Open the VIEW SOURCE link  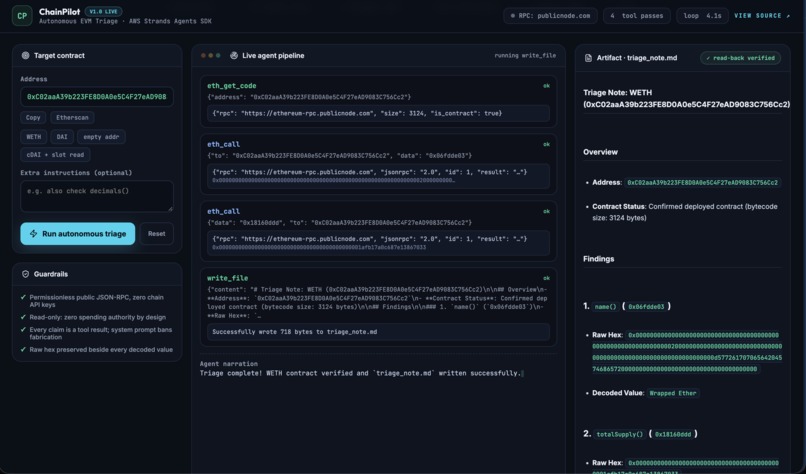[x=762, y=16]
